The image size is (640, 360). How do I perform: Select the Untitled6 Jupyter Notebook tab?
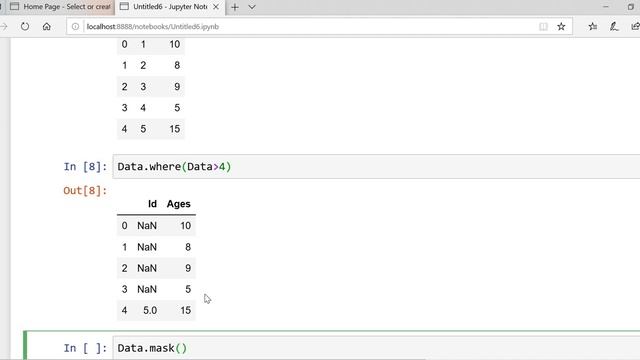169,7
